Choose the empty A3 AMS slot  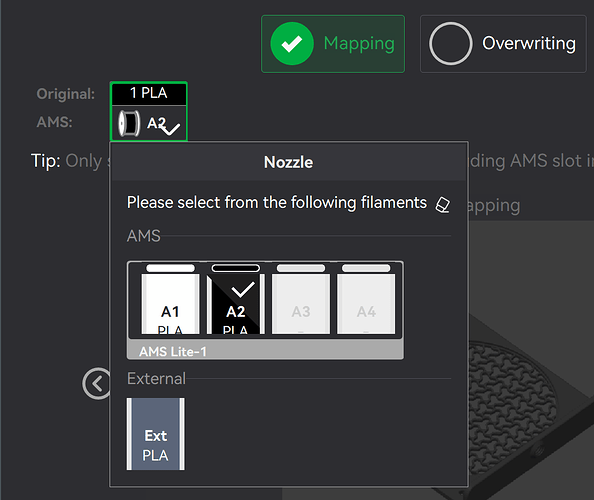click(x=301, y=299)
